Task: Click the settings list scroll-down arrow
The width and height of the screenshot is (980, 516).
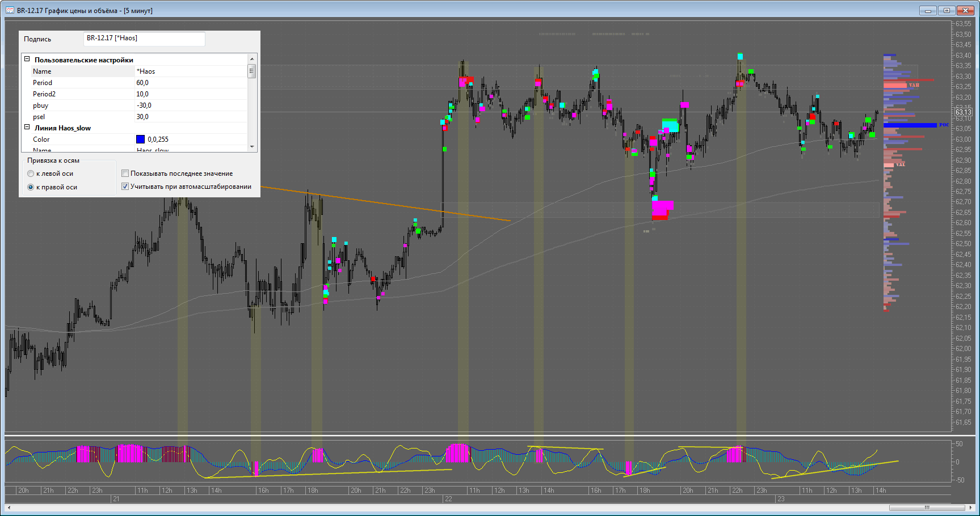Action: coord(252,147)
